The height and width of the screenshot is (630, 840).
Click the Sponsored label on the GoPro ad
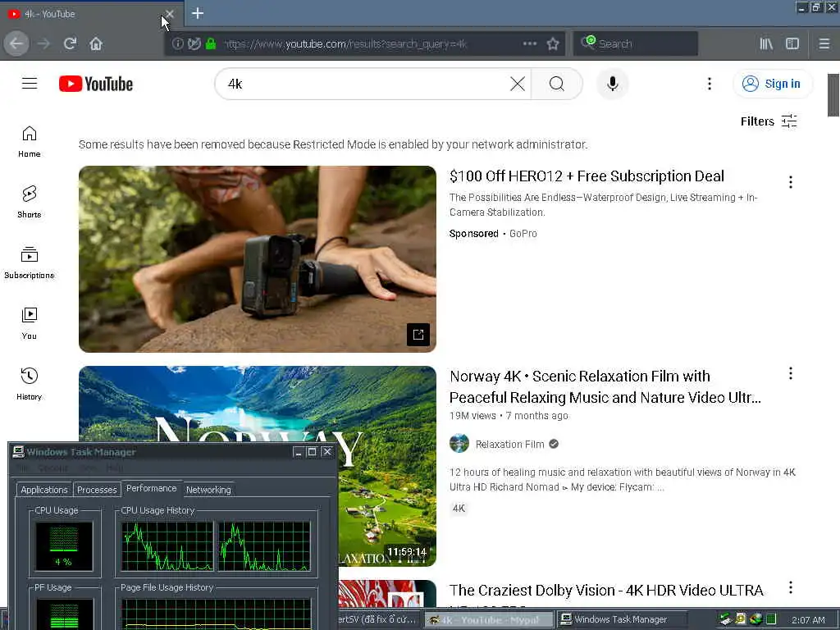coord(473,234)
